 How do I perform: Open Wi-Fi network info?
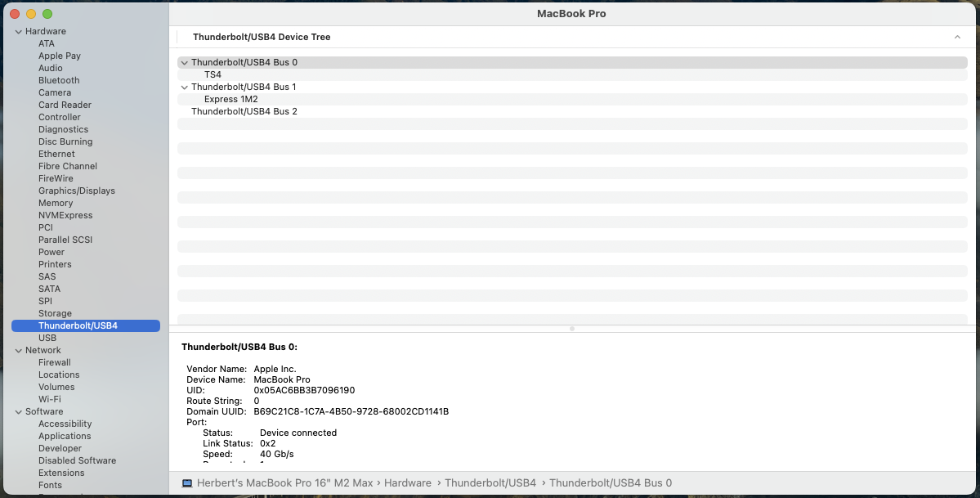49,399
